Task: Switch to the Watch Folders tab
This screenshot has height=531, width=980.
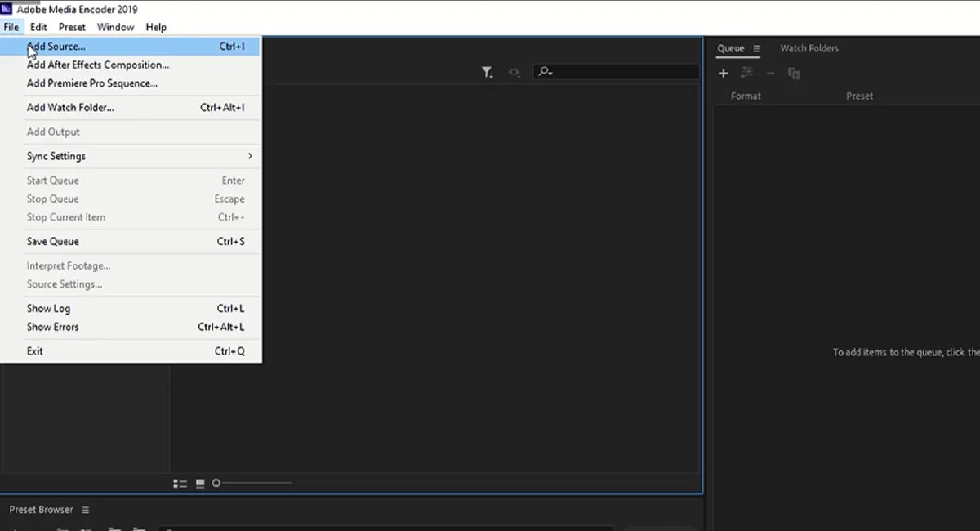Action: (x=809, y=48)
